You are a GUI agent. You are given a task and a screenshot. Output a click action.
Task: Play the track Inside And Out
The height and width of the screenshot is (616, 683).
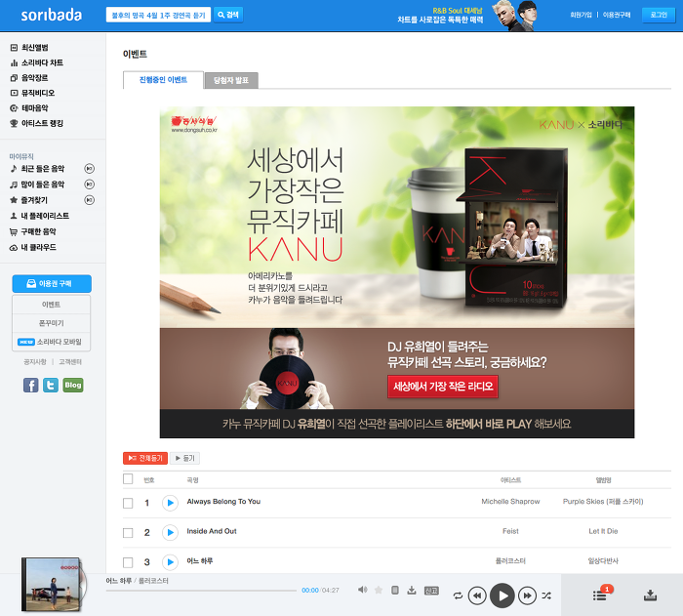click(x=171, y=532)
